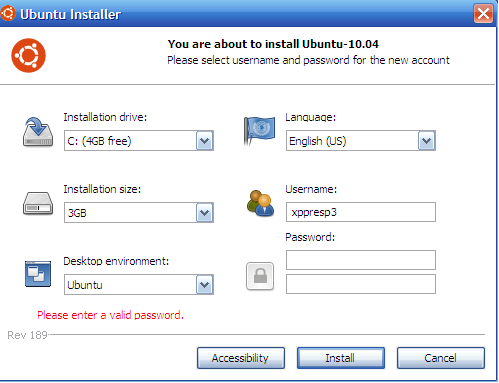Expand the Desktop environment dropdown arrow

[x=205, y=285]
